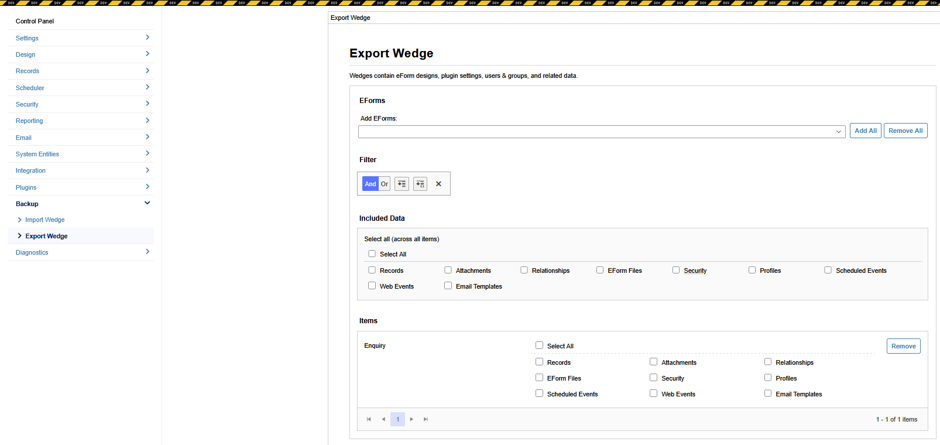
Task: Click the add filter group icon
Action: pyautogui.click(x=420, y=184)
